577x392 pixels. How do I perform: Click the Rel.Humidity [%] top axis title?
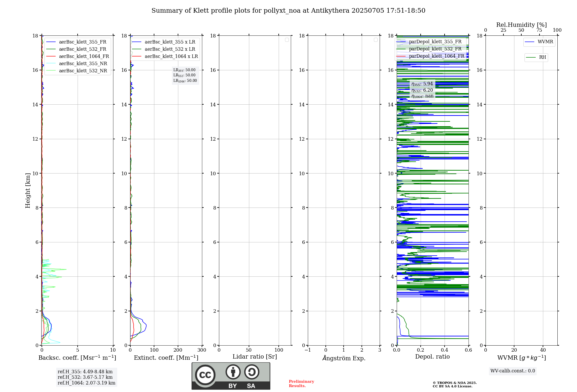point(521,25)
